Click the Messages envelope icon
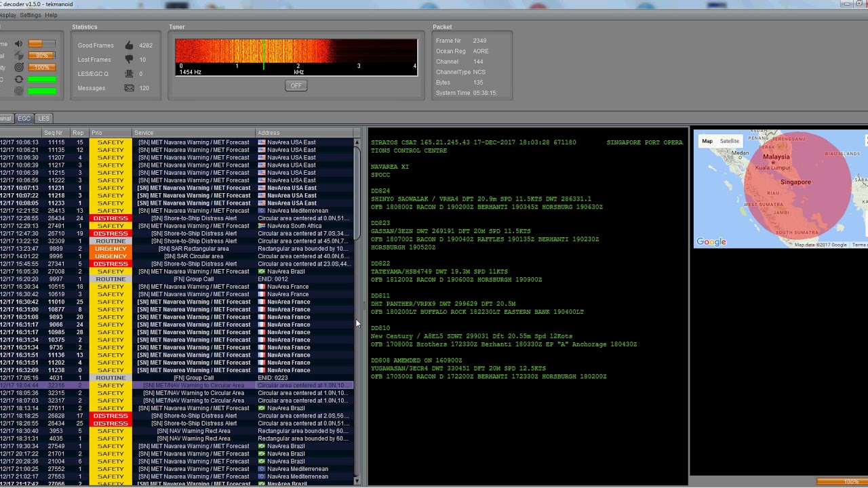 tap(129, 88)
